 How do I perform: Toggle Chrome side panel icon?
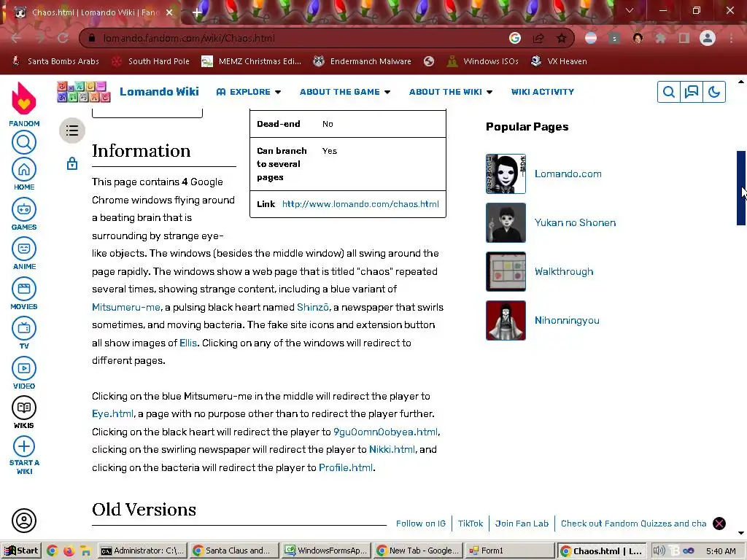(x=684, y=38)
